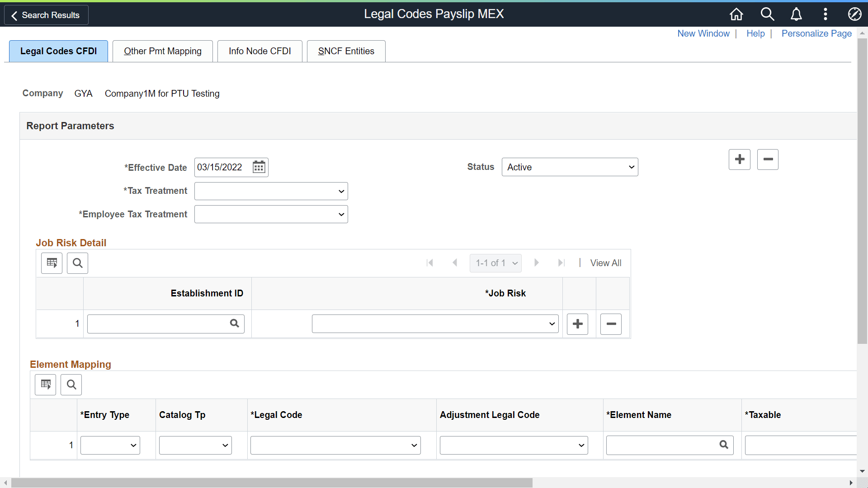Open the Actions three-dot menu icon
The width and height of the screenshot is (868, 488).
[826, 14]
